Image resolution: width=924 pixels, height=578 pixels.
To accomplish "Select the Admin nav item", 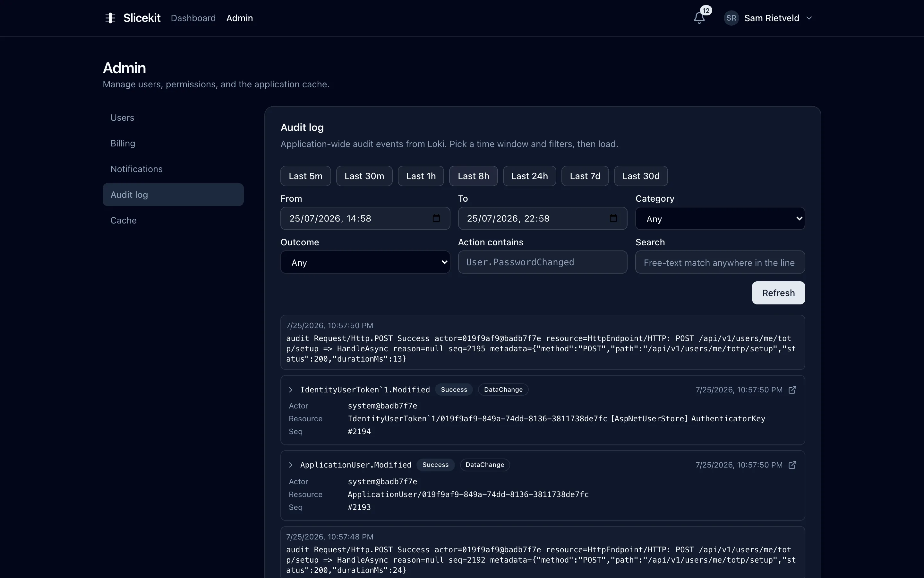I will pyautogui.click(x=239, y=18).
